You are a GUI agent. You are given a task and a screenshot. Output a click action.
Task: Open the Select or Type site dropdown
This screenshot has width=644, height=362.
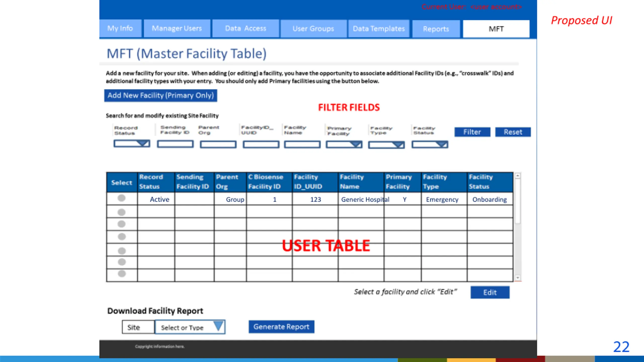(218, 327)
